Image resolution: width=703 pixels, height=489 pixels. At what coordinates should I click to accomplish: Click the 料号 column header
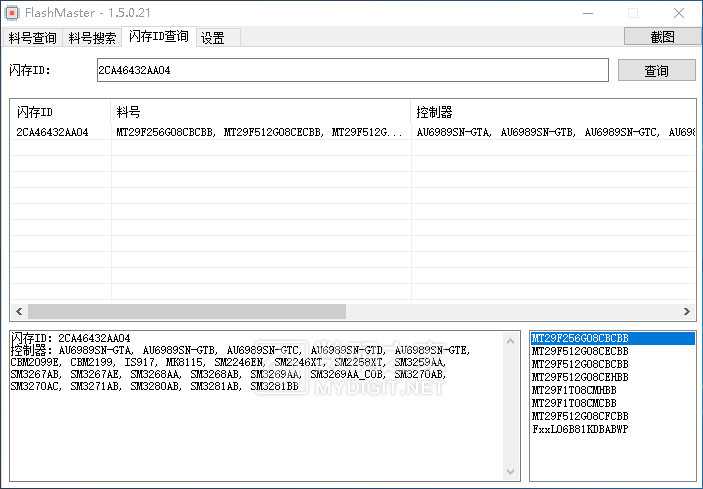pyautogui.click(x=260, y=112)
